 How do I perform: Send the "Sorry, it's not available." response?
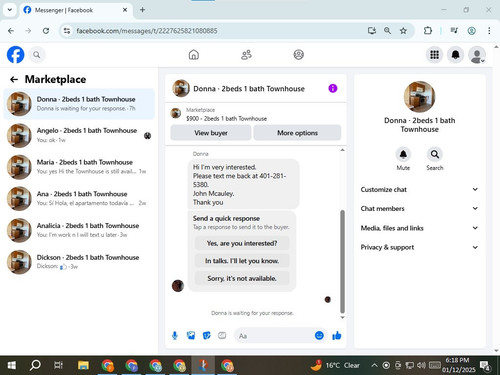click(x=242, y=278)
